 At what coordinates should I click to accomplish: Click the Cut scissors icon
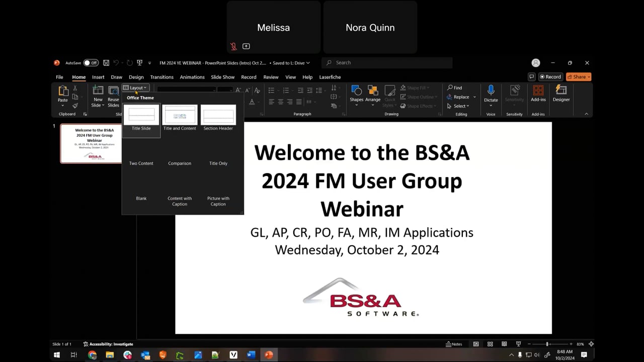click(x=75, y=88)
